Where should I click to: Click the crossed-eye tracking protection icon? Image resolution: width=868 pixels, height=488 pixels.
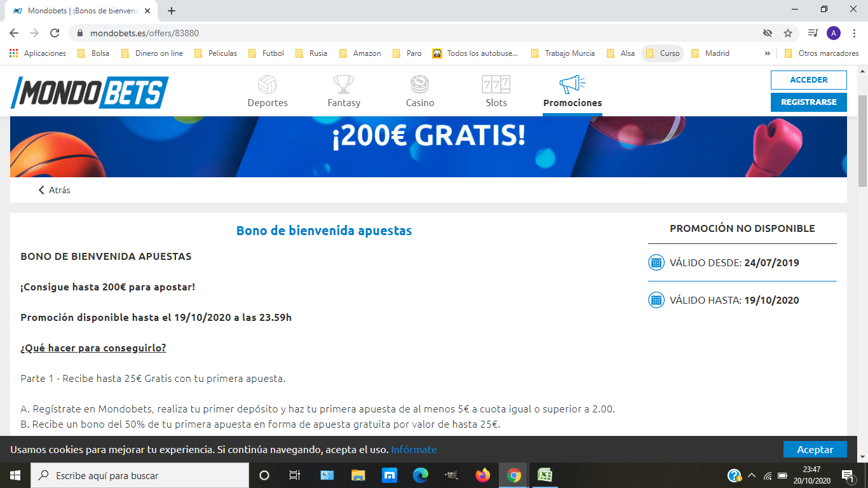tap(768, 33)
